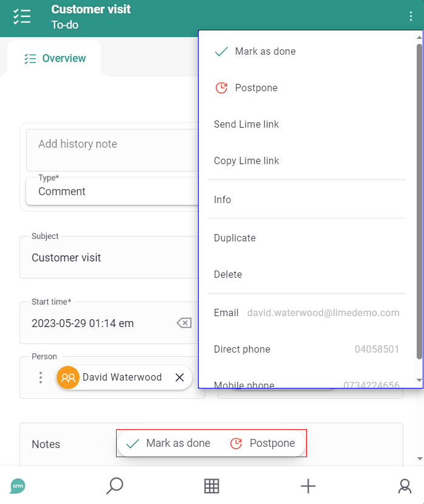Open options dots beside David Waterwood
Viewport: 424px width, 504px height.
pos(41,378)
